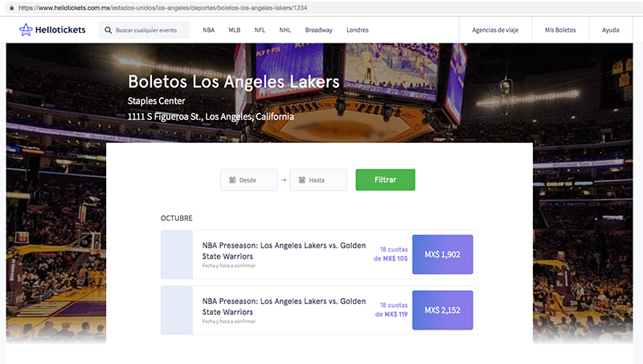Click the lock icon in address bar
Viewport: 643px width, 364px height.
(x=11, y=7)
